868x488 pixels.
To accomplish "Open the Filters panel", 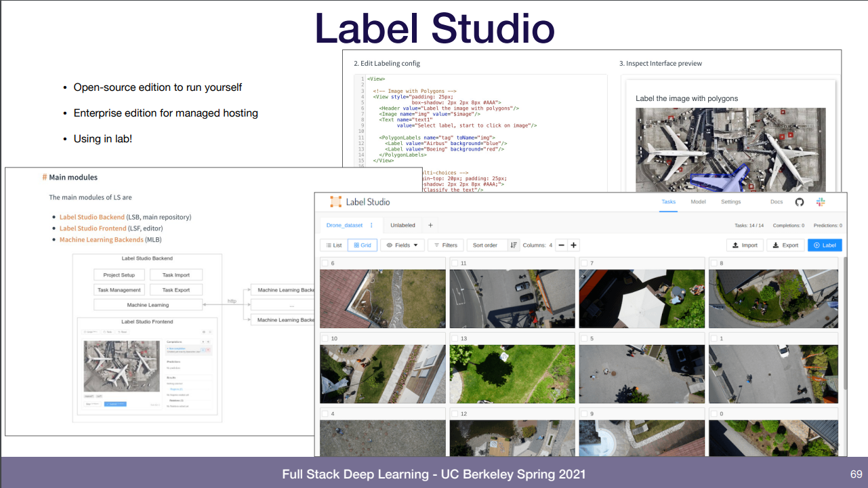I will click(446, 245).
